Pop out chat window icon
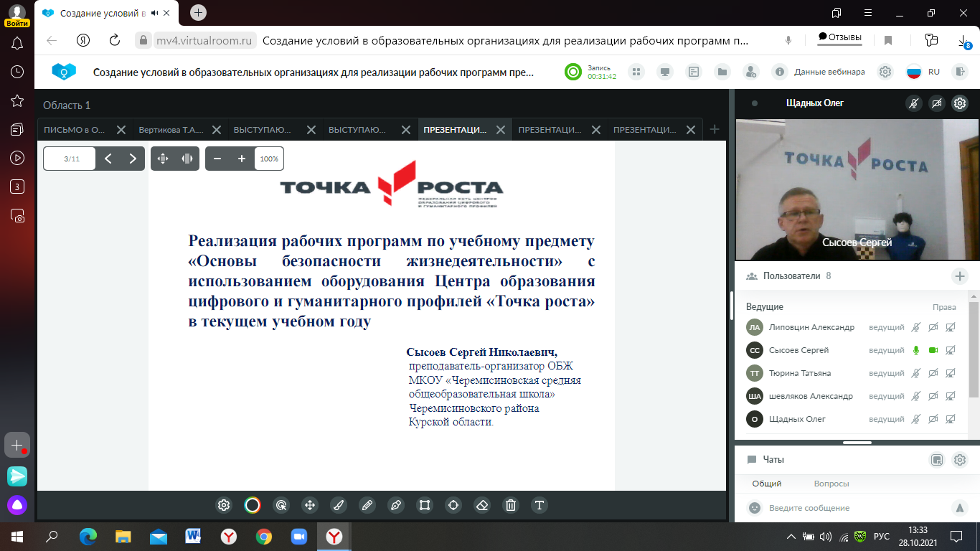980x551 pixels. pos(937,460)
